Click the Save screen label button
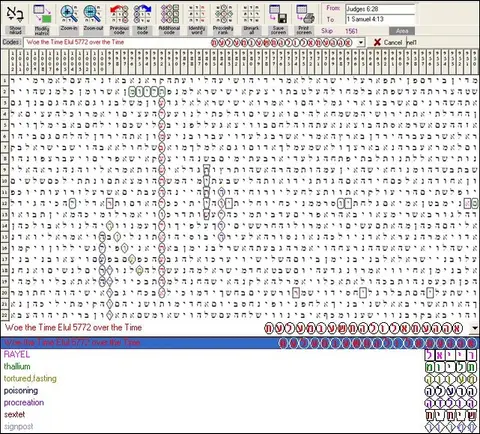The height and width of the screenshot is (434, 480). coord(278,30)
